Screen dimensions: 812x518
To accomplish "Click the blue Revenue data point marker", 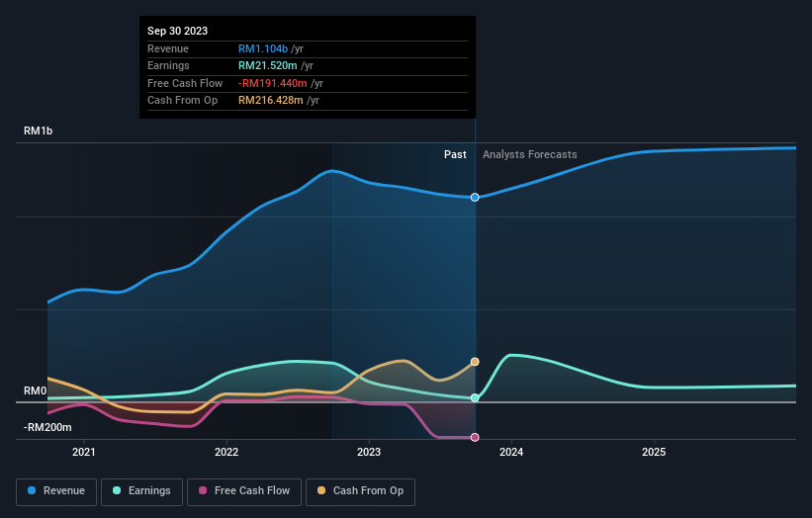I will (x=475, y=197).
